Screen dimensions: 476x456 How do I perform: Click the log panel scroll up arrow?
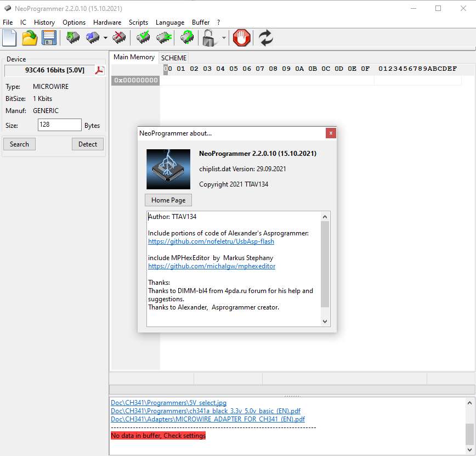click(469, 403)
